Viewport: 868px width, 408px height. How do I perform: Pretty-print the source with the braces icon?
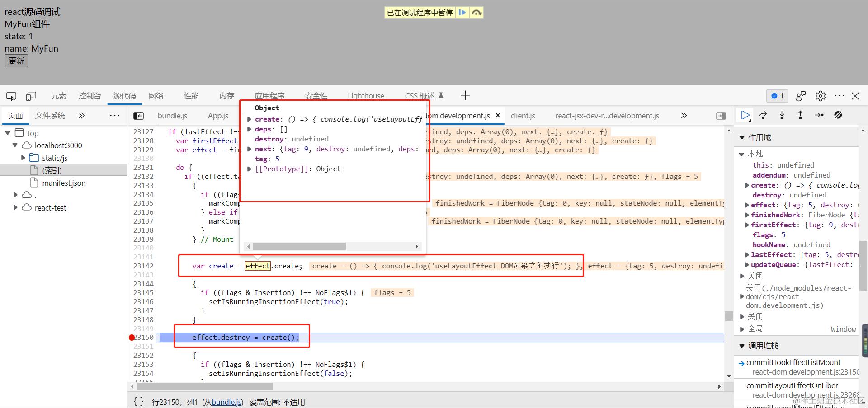click(138, 402)
